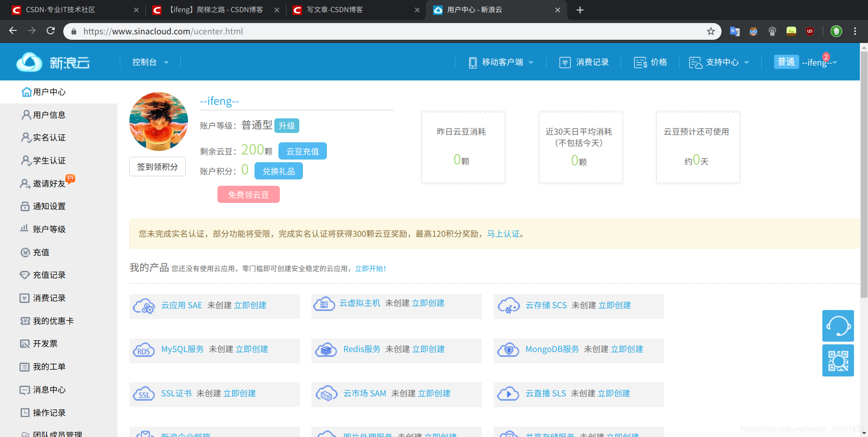Viewport: 868px width, 437px height.
Task: Switch to the 【ifeng】爬梯之路 tab
Action: [x=215, y=10]
